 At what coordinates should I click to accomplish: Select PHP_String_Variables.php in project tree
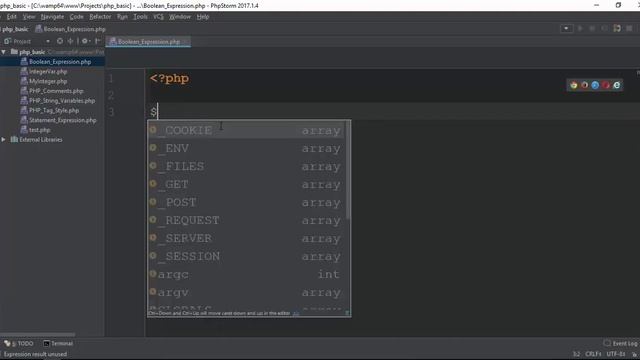pos(62,101)
